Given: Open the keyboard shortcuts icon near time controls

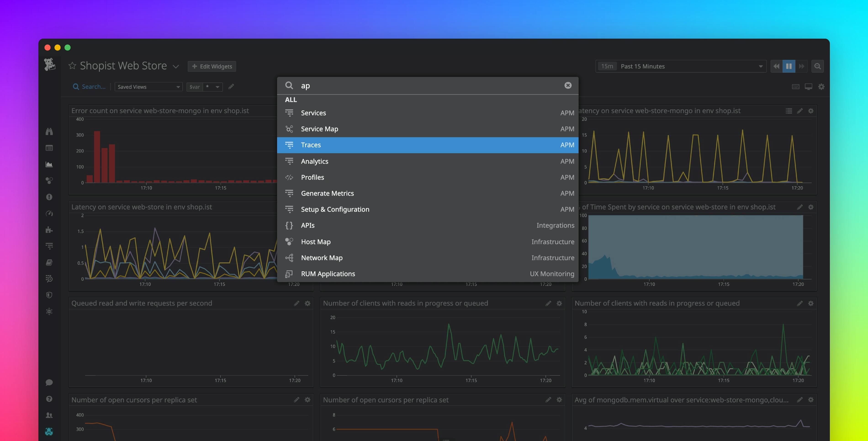Looking at the screenshot, I should 796,87.
